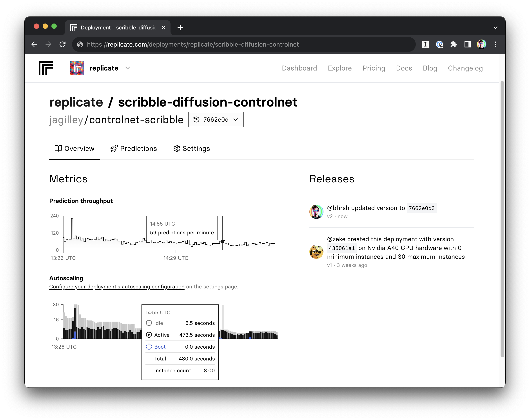The width and height of the screenshot is (530, 420).
Task: Click version hash 435061a1 link
Action: coord(342,248)
